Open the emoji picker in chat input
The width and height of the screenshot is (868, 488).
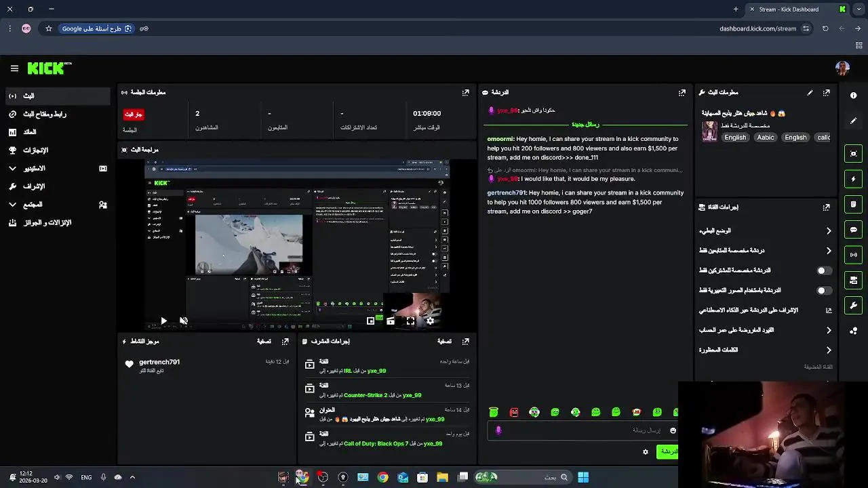[673, 430]
